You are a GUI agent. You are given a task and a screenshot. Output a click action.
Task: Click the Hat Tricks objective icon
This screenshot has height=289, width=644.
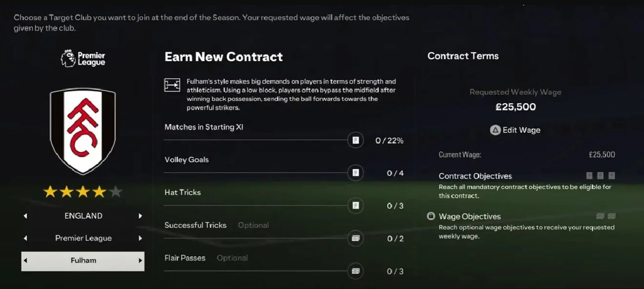(x=356, y=206)
